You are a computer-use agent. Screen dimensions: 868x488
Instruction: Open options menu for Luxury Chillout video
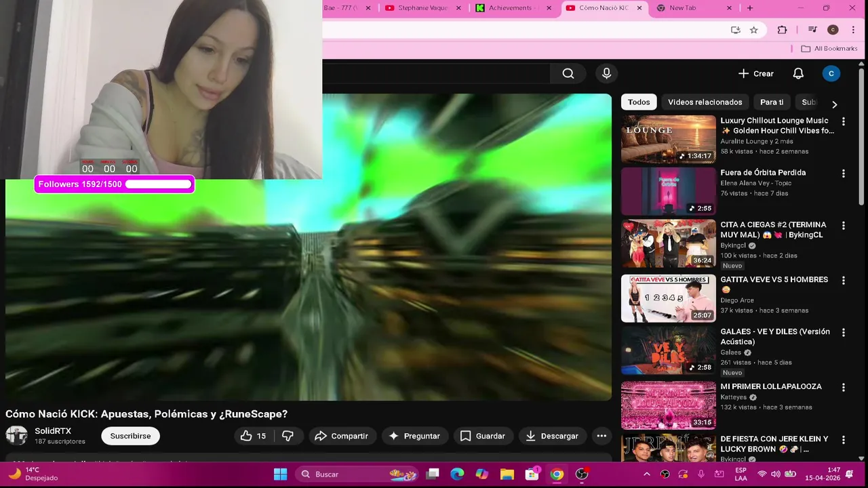click(844, 121)
